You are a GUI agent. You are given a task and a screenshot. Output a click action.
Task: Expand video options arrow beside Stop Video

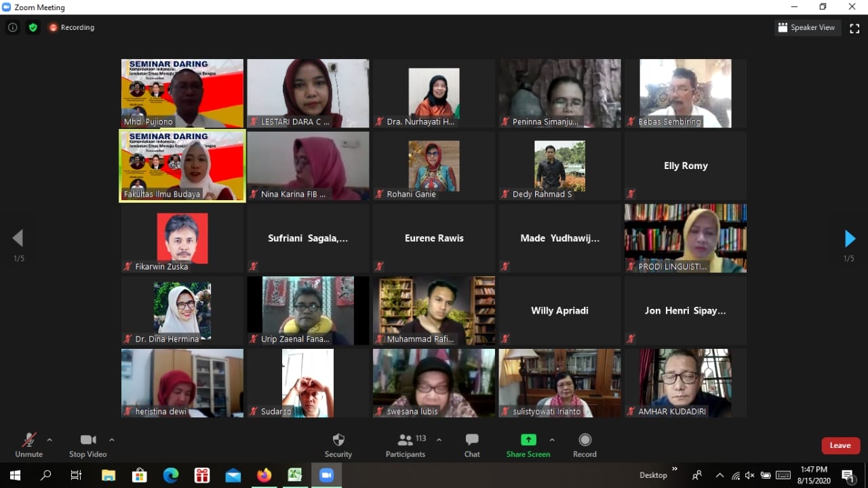112,440
